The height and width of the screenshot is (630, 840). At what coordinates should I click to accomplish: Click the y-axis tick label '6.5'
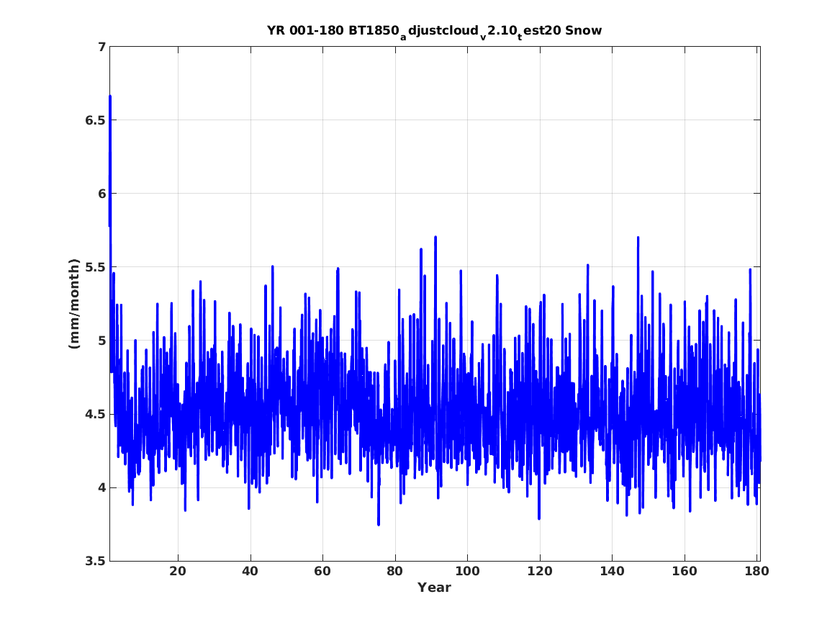tap(95, 120)
